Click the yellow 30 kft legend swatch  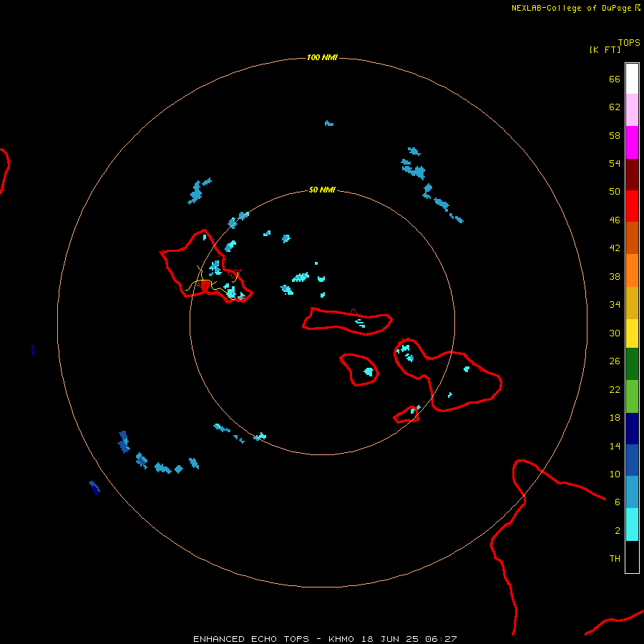tap(632, 333)
